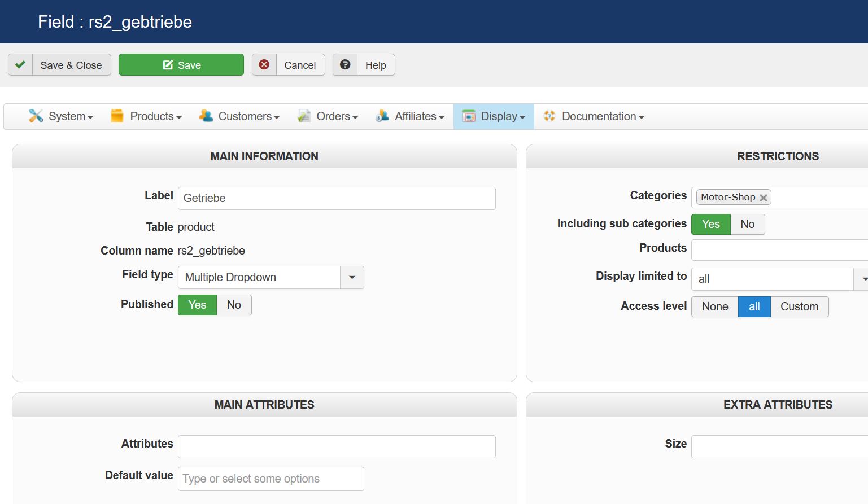Remove the Motor-Shop category tag
This screenshot has height=504, width=868.
pyautogui.click(x=764, y=198)
